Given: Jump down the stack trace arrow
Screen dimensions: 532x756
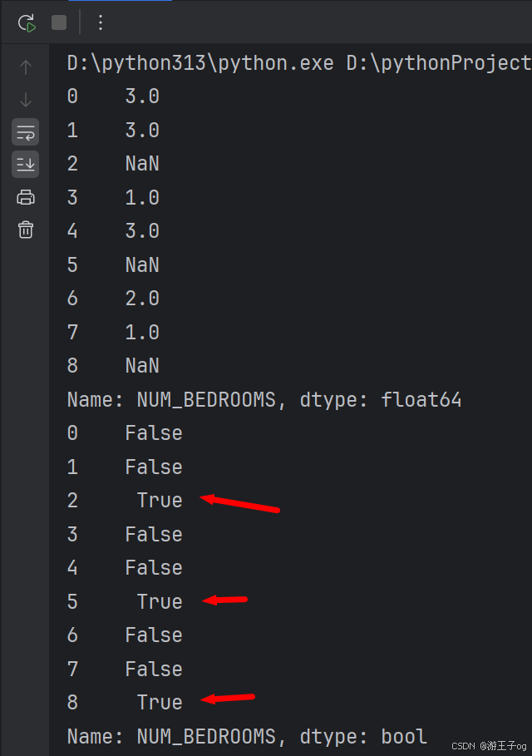Looking at the screenshot, I should [26, 100].
